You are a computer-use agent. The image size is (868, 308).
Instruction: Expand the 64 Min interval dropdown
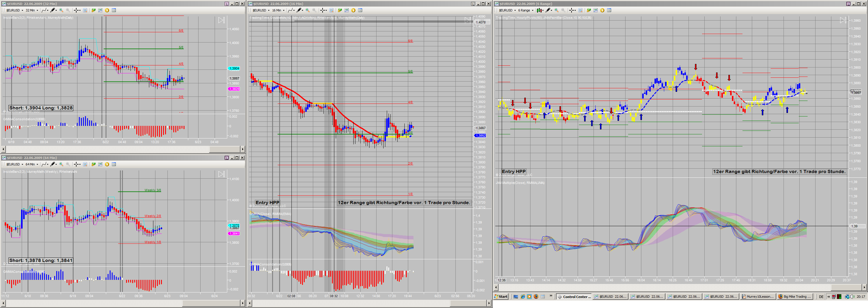click(x=32, y=165)
